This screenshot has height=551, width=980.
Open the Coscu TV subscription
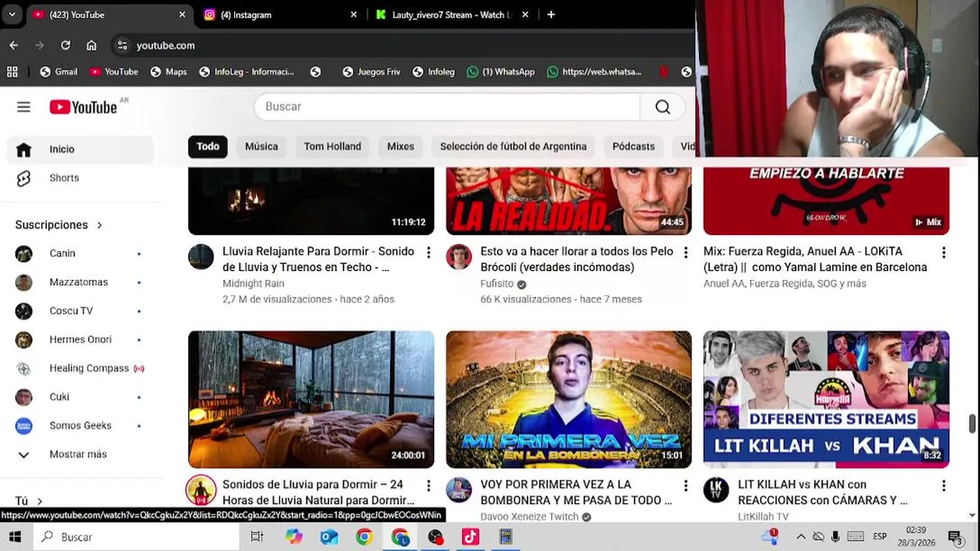(80, 311)
